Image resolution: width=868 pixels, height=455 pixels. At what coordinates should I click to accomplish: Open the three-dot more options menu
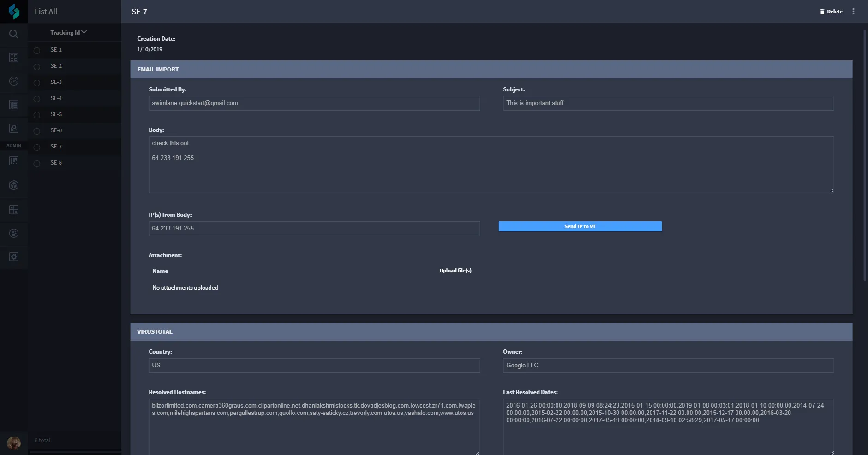pos(853,12)
